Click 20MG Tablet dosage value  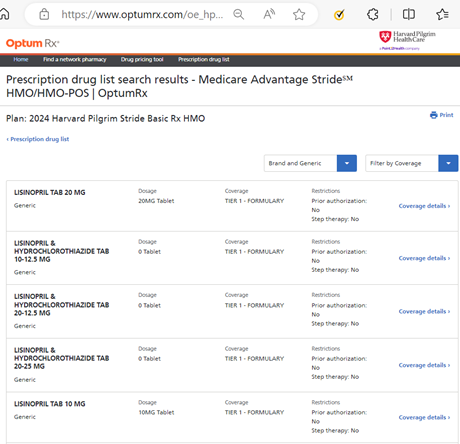(156, 201)
